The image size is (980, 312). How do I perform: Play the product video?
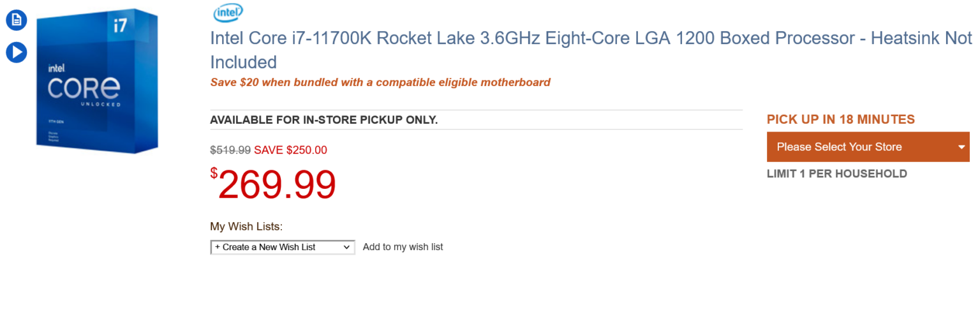(x=17, y=52)
